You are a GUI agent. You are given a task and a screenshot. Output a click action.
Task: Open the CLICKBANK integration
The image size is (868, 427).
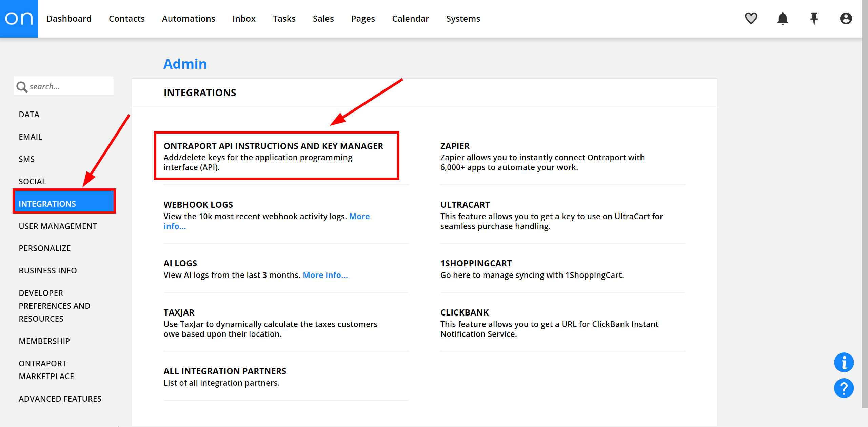click(465, 312)
